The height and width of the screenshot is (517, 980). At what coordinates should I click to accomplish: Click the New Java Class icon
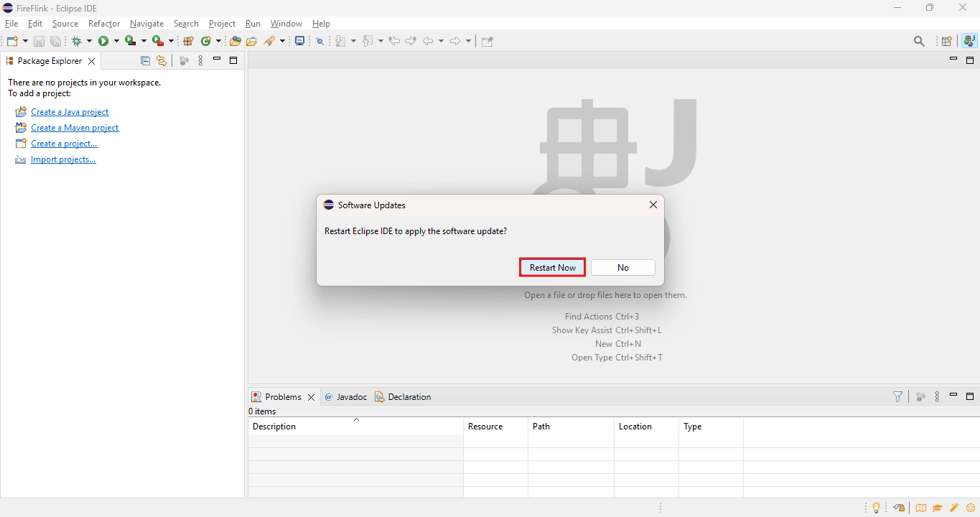[x=206, y=42]
